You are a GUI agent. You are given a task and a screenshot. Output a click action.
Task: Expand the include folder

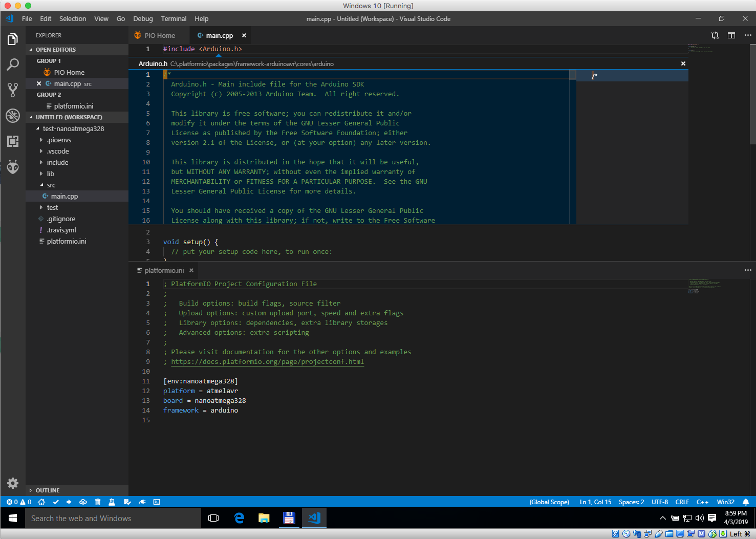pyautogui.click(x=57, y=162)
